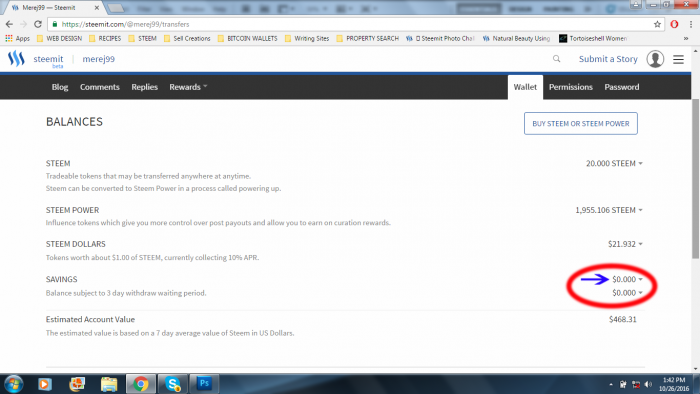Click the Opera extension icon
This screenshot has height=394, width=700.
(x=674, y=24)
